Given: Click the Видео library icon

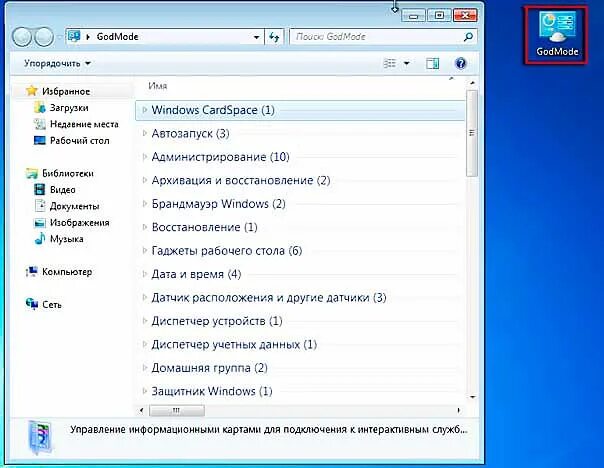Looking at the screenshot, I should pyautogui.click(x=39, y=190).
